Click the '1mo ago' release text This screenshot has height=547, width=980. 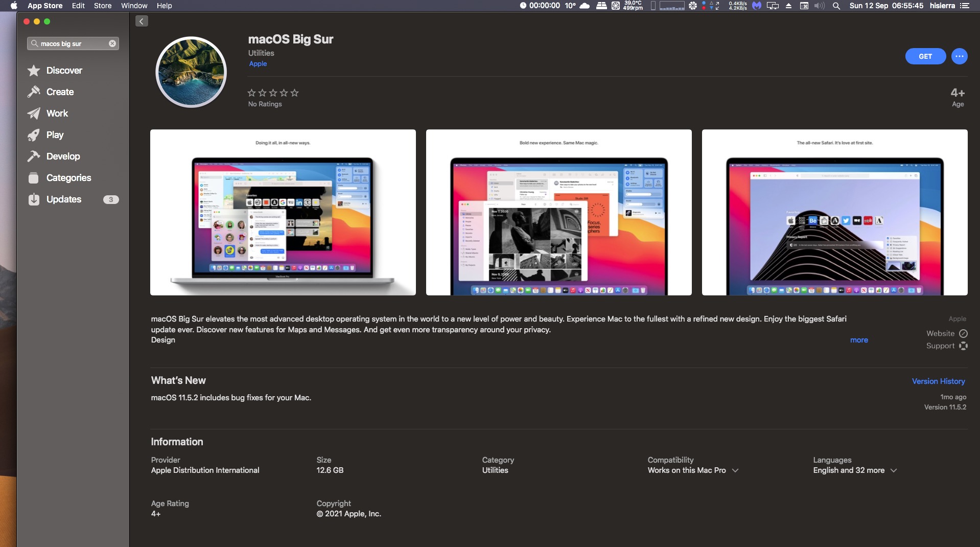click(953, 397)
